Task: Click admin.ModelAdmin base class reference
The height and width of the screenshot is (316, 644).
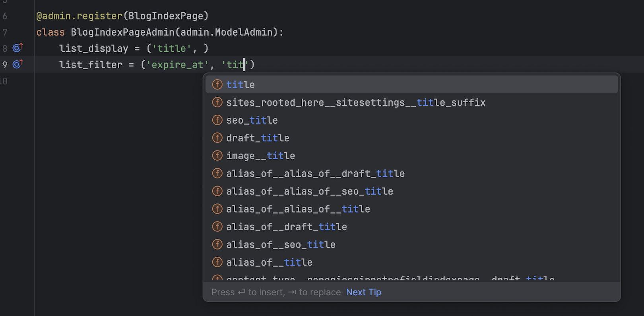Action: click(x=227, y=32)
